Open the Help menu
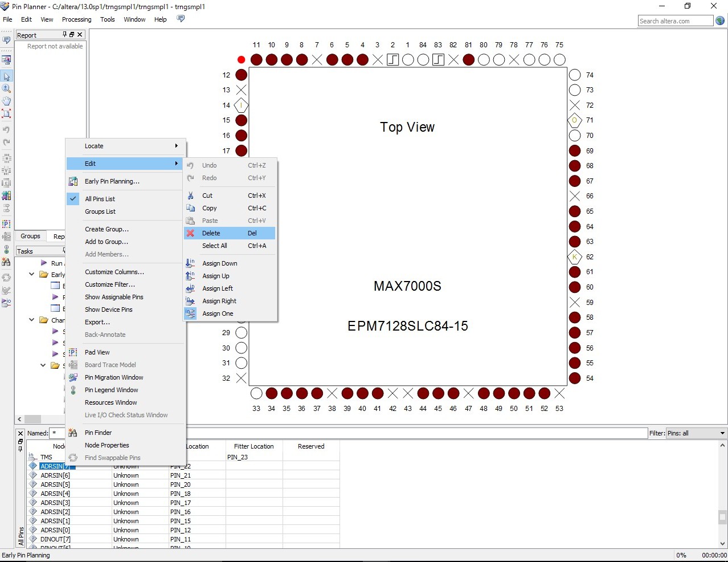 coord(161,19)
